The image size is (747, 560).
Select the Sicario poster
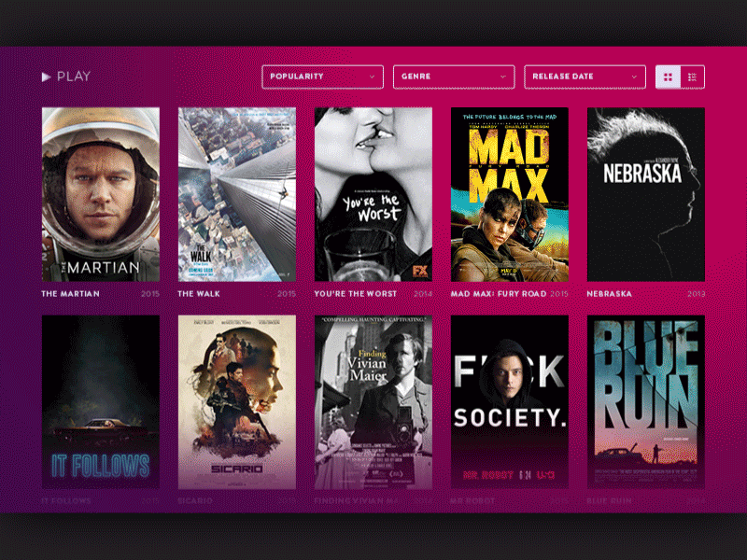(237, 402)
